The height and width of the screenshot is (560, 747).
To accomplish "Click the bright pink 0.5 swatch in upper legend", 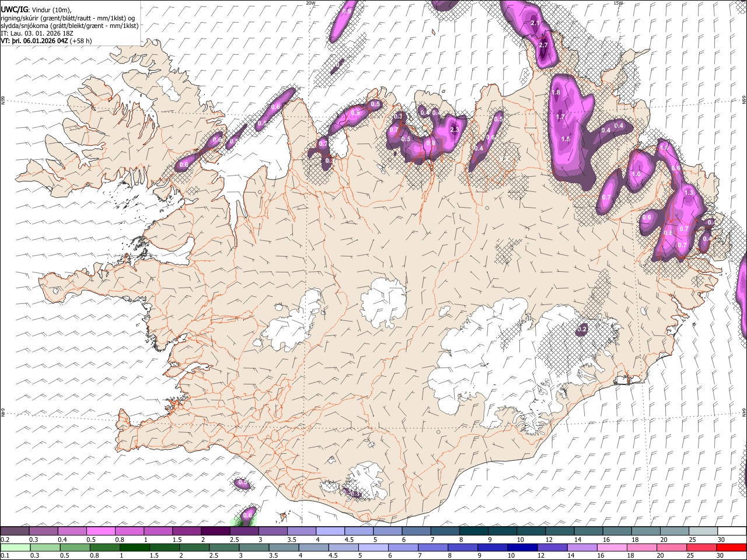I will coord(100,531).
